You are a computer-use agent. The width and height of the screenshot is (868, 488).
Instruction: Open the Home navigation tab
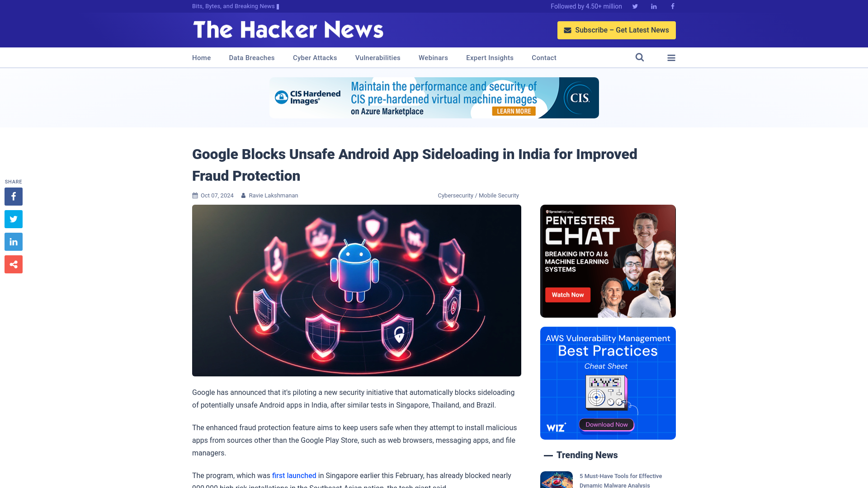tap(202, 57)
